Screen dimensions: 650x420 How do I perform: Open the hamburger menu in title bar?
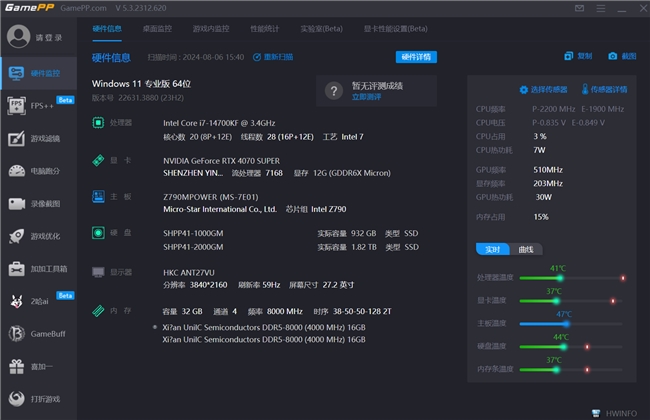600,8
